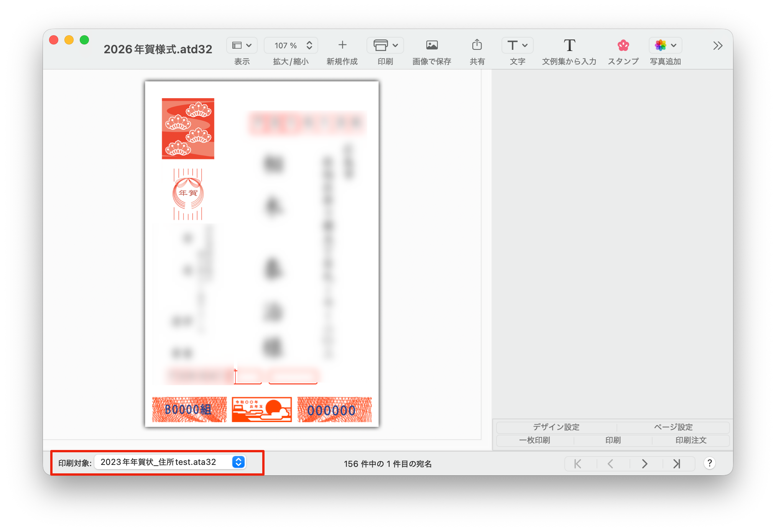This screenshot has height=532, width=776.
Task: Switch to the ページ設定 tab
Action: 673,427
